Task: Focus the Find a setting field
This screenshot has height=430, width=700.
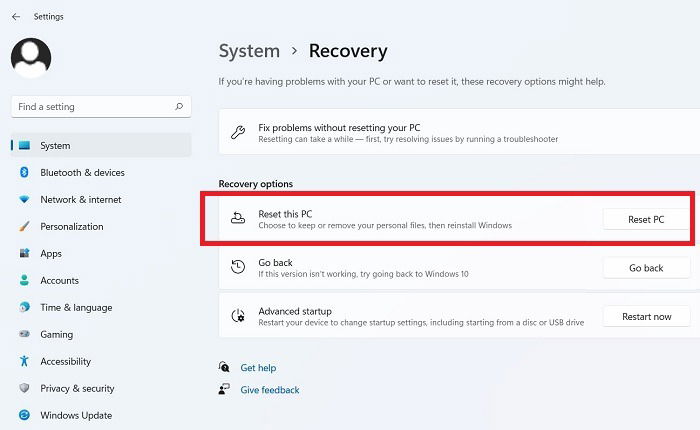Action: [101, 107]
